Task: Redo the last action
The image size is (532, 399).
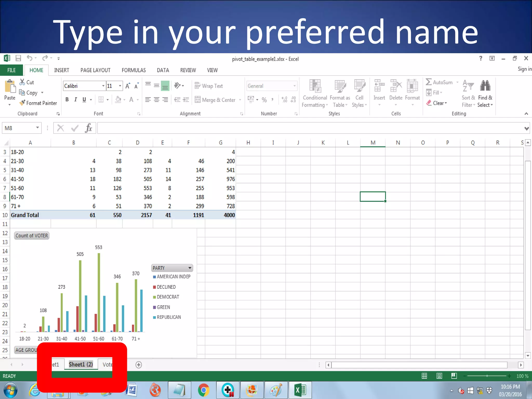Action: [x=45, y=58]
